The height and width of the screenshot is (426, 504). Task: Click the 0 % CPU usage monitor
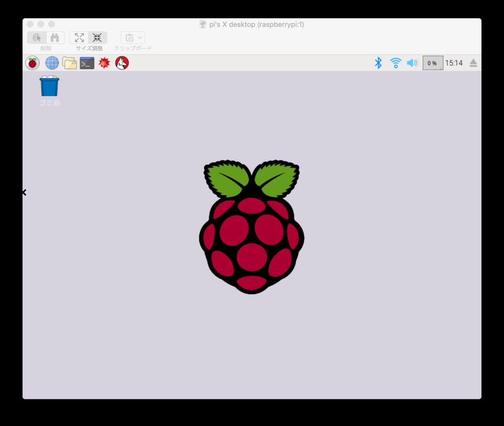click(x=433, y=63)
